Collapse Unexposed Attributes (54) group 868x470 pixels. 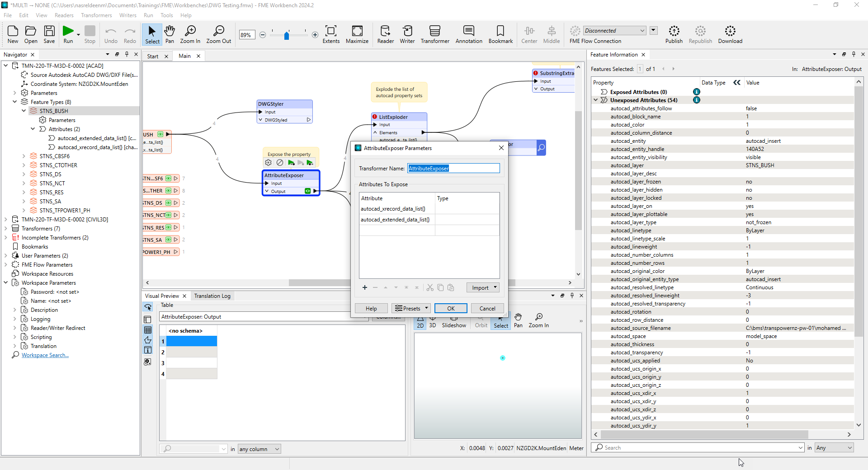[596, 100]
